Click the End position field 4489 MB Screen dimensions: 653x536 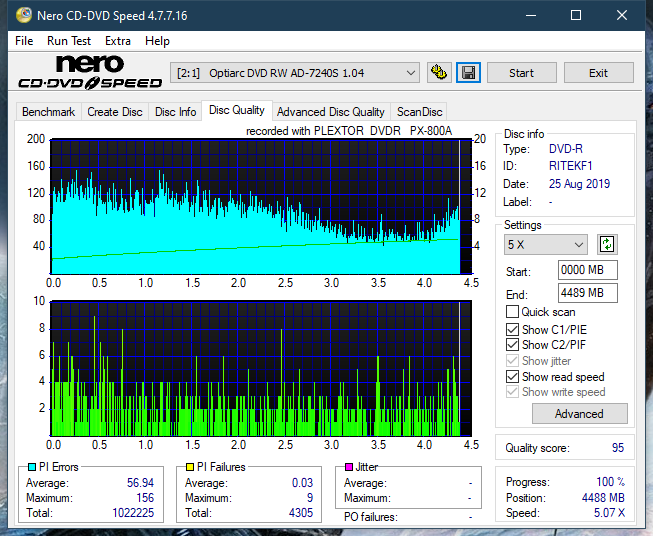587,293
